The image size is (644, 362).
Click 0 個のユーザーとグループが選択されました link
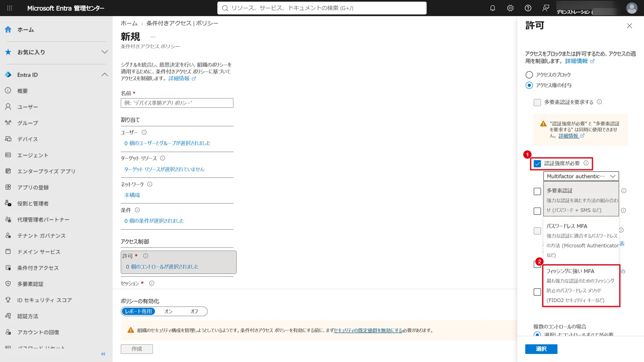pyautogui.click(x=167, y=143)
